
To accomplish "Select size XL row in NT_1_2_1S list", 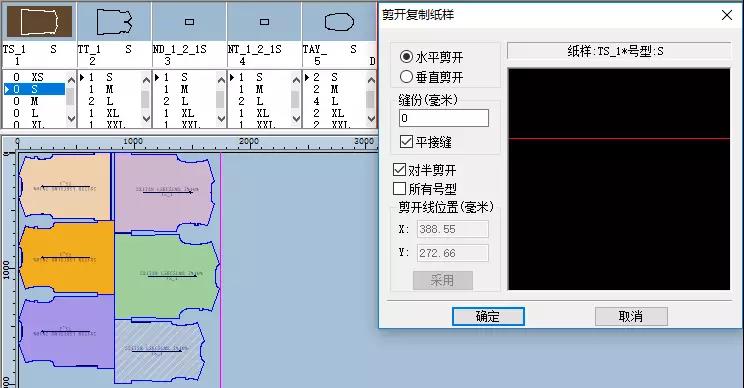I will 259,113.
